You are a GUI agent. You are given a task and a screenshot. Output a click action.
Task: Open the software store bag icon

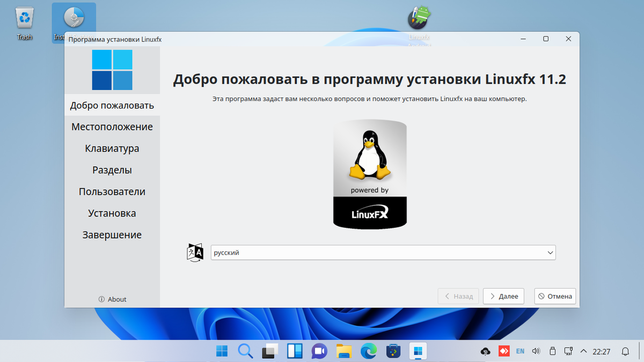(x=393, y=352)
